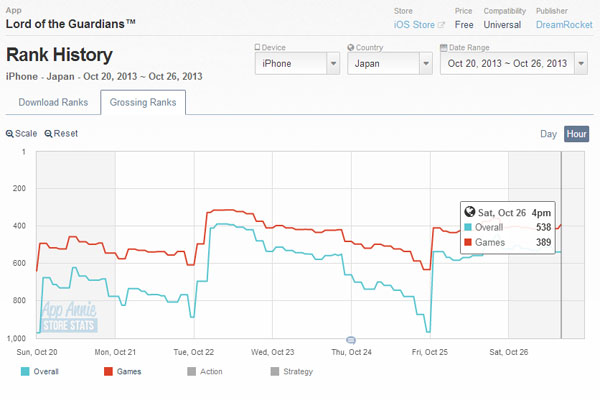Click the arrow on the Japan selector
The width and height of the screenshot is (600, 400).
pyautogui.click(x=426, y=64)
